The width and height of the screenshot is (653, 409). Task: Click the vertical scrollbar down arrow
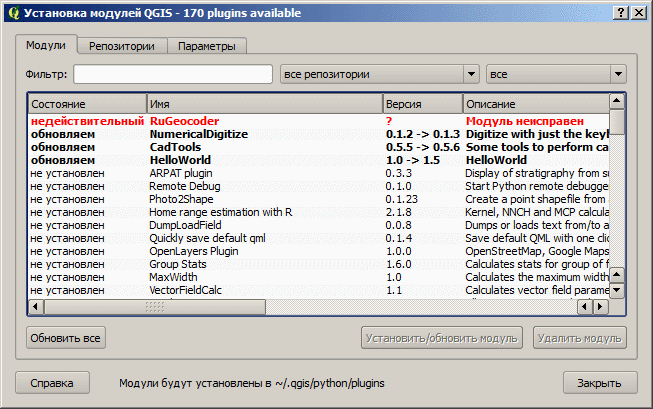pyautogui.click(x=617, y=289)
